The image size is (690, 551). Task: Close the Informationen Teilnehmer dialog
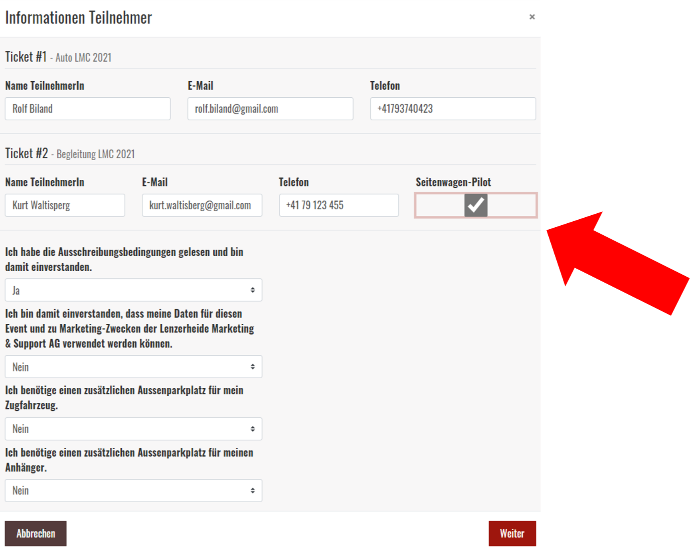tap(532, 17)
